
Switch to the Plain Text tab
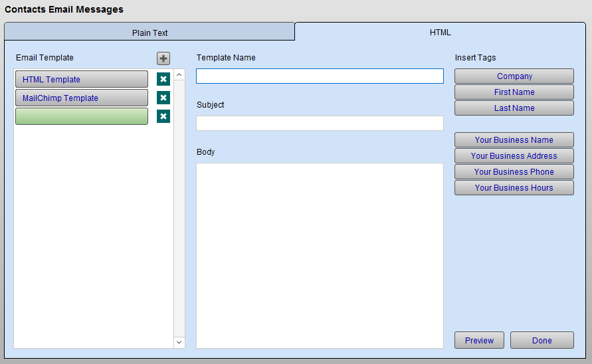(149, 33)
